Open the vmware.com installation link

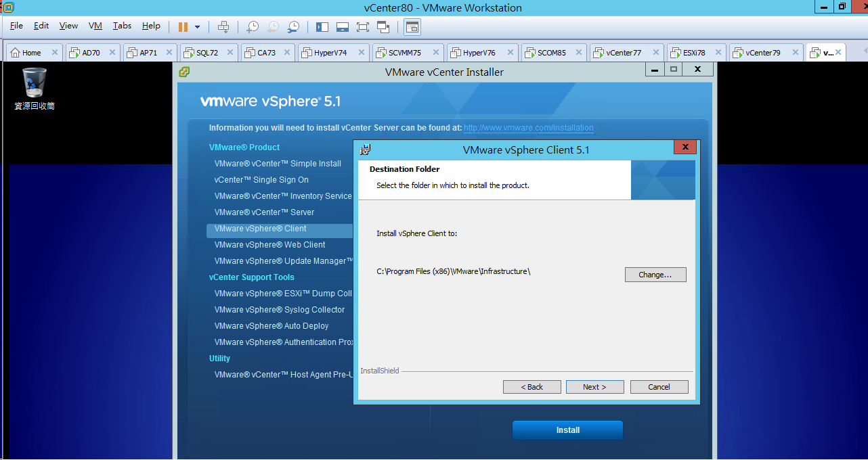529,128
